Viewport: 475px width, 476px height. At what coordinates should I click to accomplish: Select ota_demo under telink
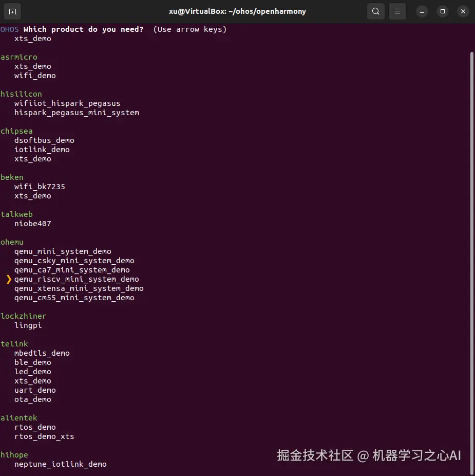(32, 399)
